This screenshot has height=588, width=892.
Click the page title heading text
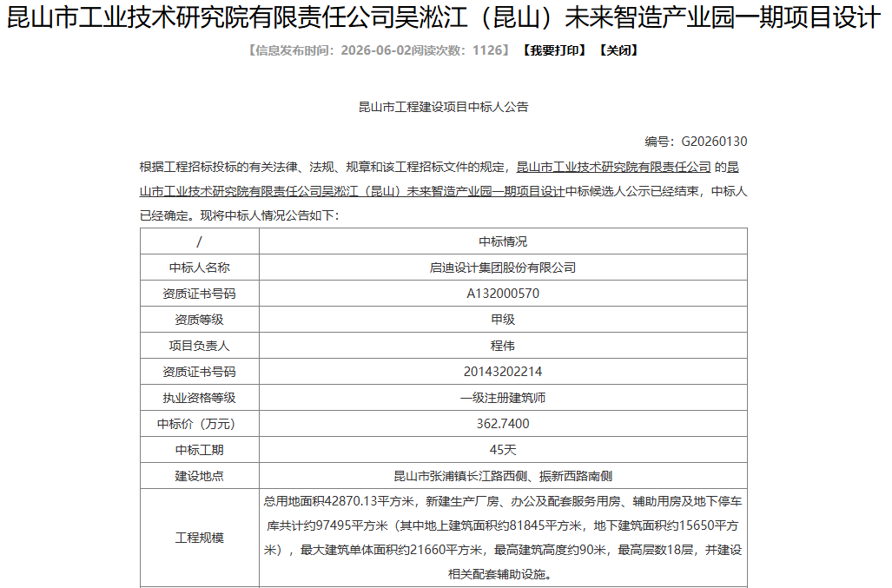point(444,17)
